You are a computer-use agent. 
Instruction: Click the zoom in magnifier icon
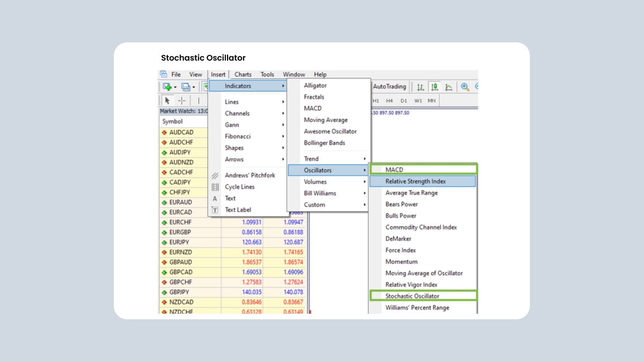465,87
